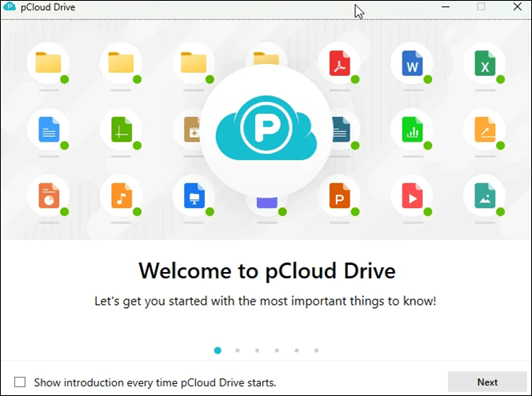Screen dimensions: 532x396
Task: Click the red PDF file icon
Action: point(340,63)
